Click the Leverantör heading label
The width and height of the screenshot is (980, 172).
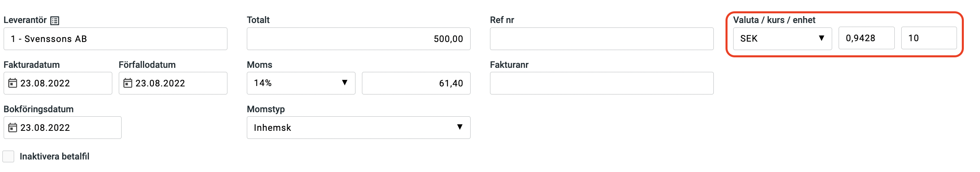pos(25,20)
